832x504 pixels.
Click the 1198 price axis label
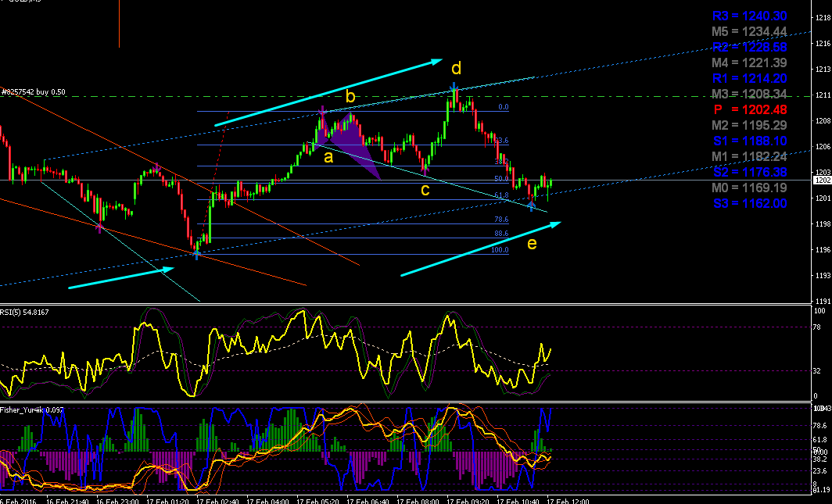pyautogui.click(x=823, y=224)
